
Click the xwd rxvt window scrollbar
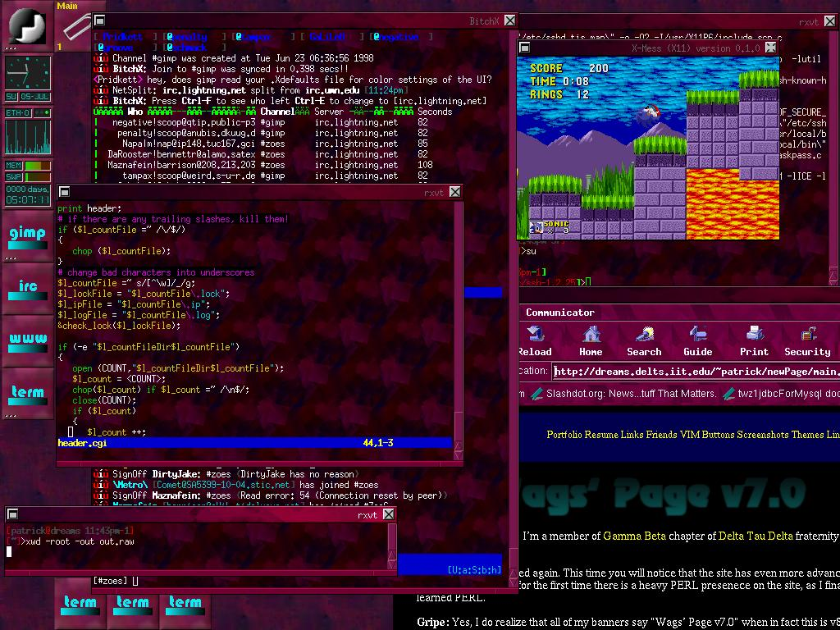click(391, 546)
